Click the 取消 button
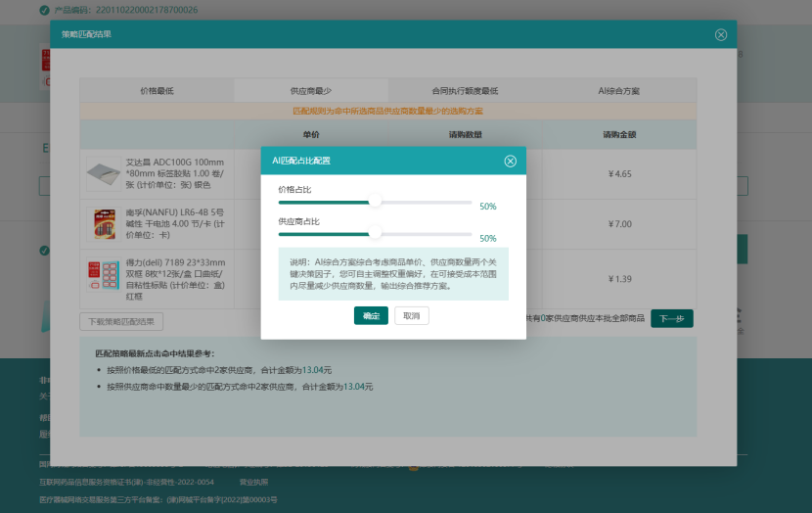 (411, 316)
